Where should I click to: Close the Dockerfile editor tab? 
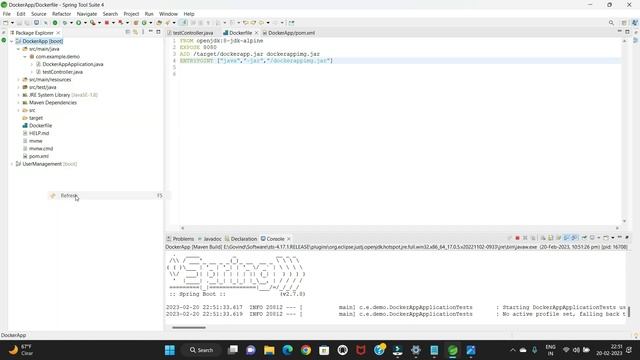click(256, 33)
